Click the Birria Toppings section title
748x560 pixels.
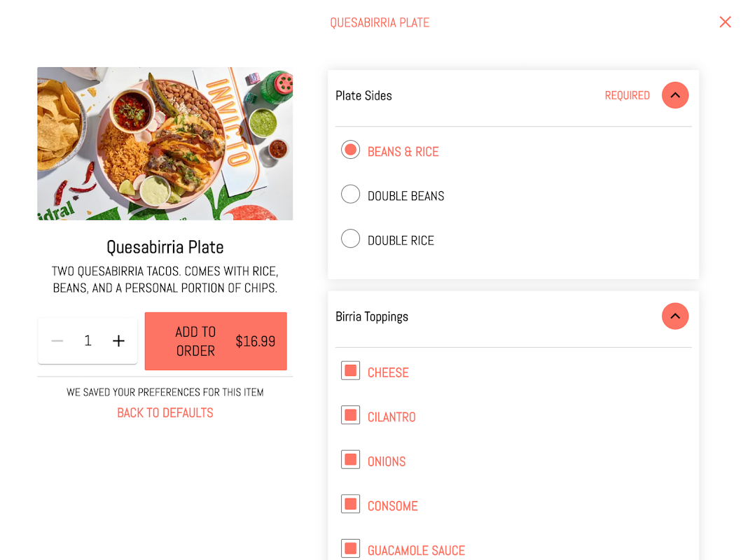[372, 317]
